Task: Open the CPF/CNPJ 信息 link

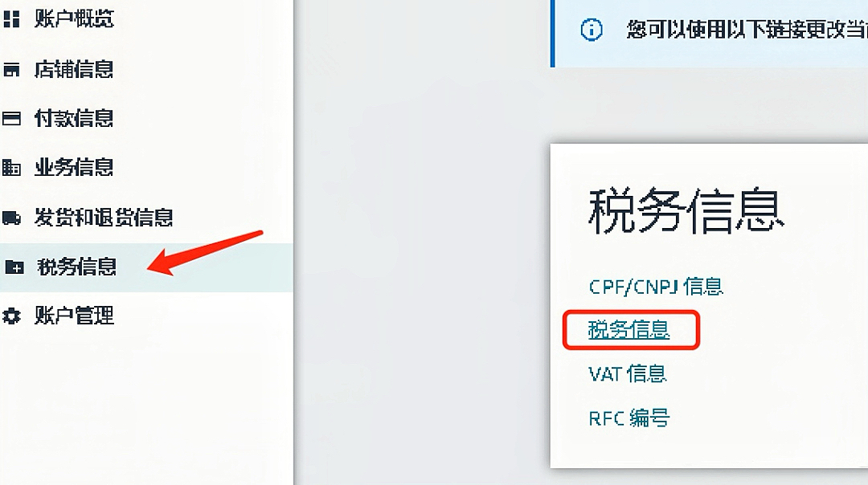Action: [x=656, y=287]
